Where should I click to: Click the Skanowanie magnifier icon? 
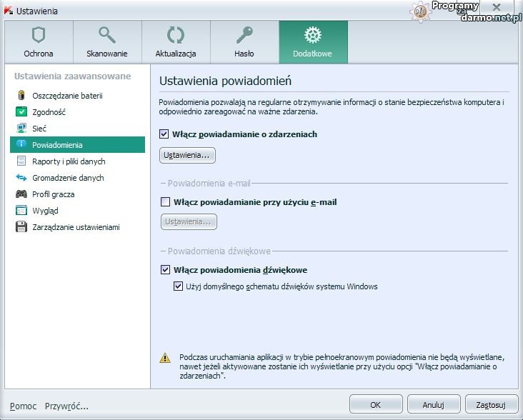(x=107, y=35)
